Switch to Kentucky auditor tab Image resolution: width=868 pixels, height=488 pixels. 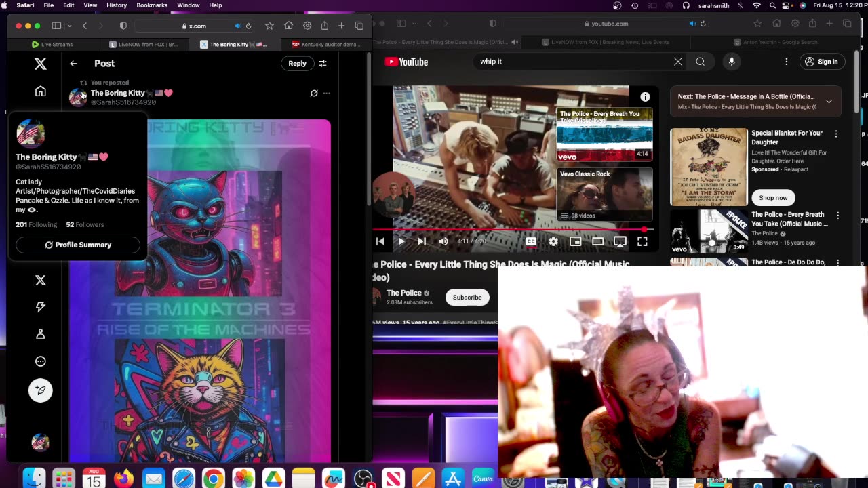coord(325,45)
